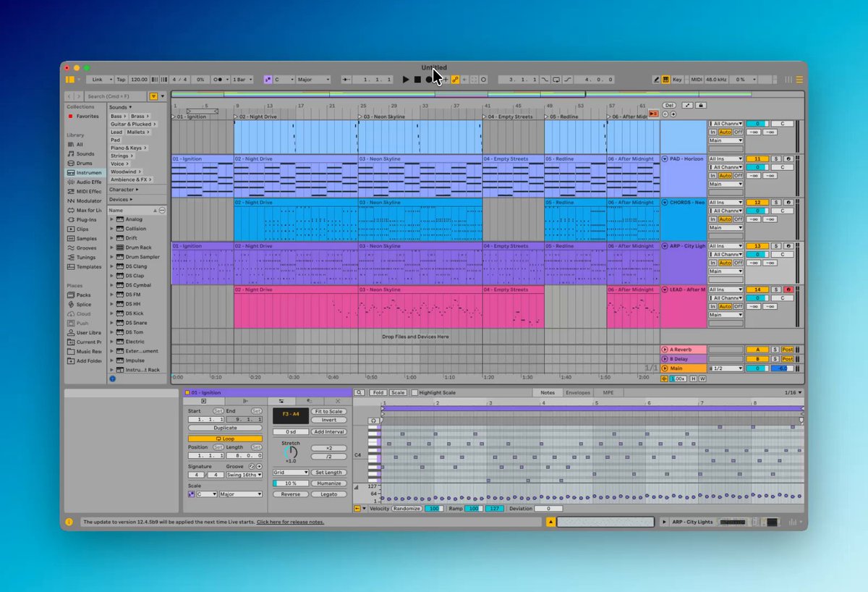Expand the Devices filter group

point(120,199)
